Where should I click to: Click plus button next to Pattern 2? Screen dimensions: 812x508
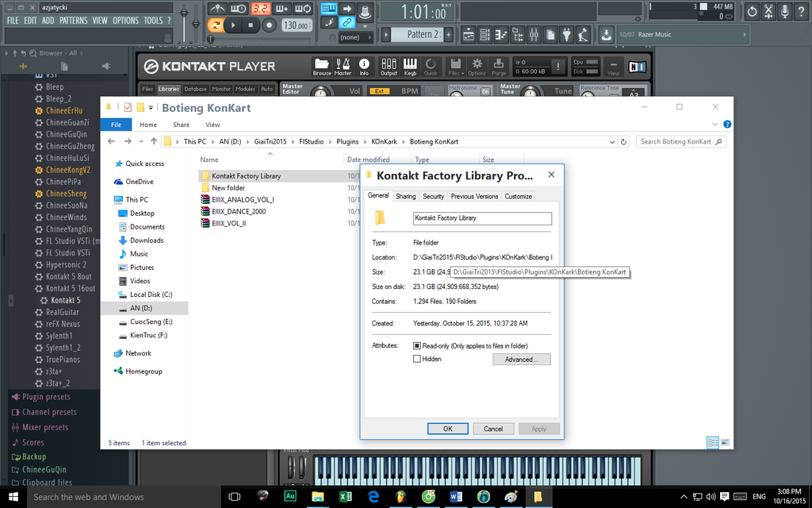point(449,35)
